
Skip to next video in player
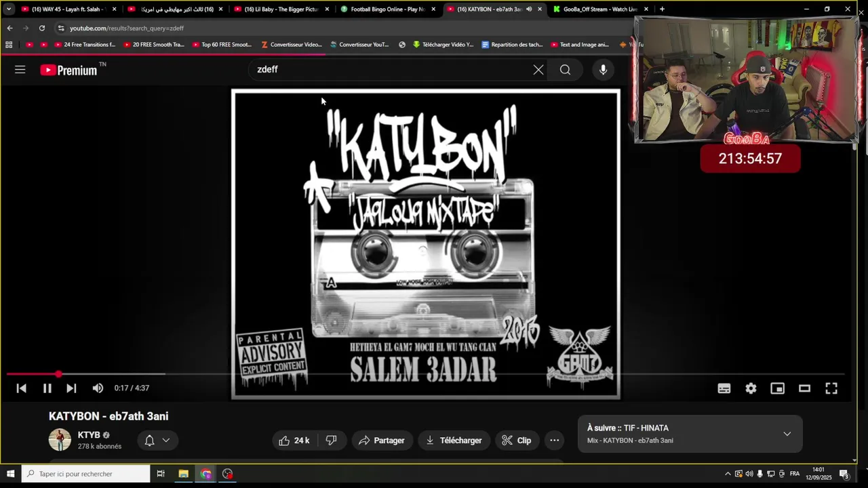pos(71,388)
